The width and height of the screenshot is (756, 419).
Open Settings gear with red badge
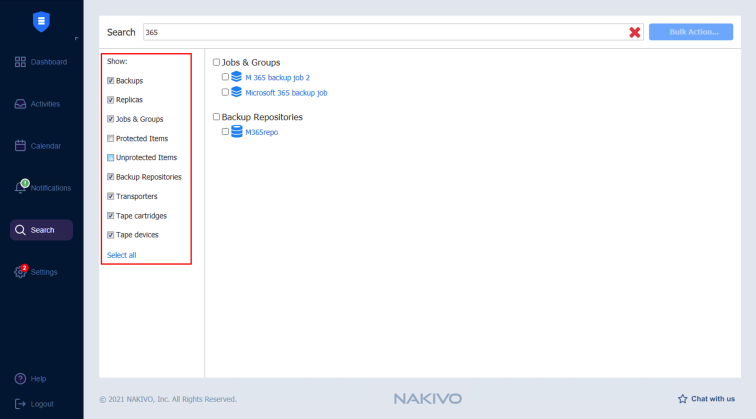point(20,272)
